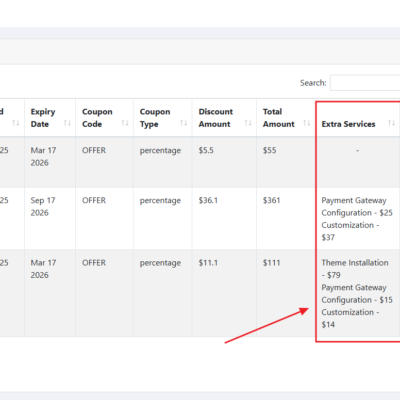Select OFFER code in the $55 row
This screenshot has height=400, width=400.
94,150
